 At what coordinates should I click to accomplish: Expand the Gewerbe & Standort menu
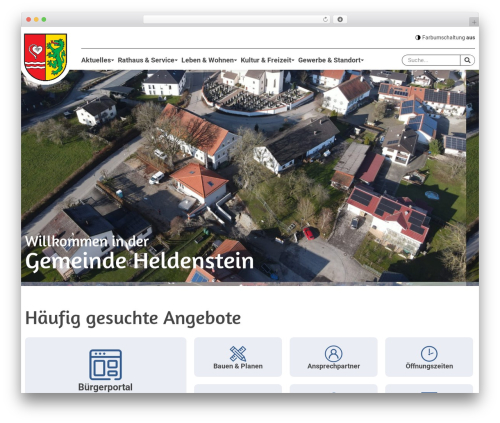331,60
